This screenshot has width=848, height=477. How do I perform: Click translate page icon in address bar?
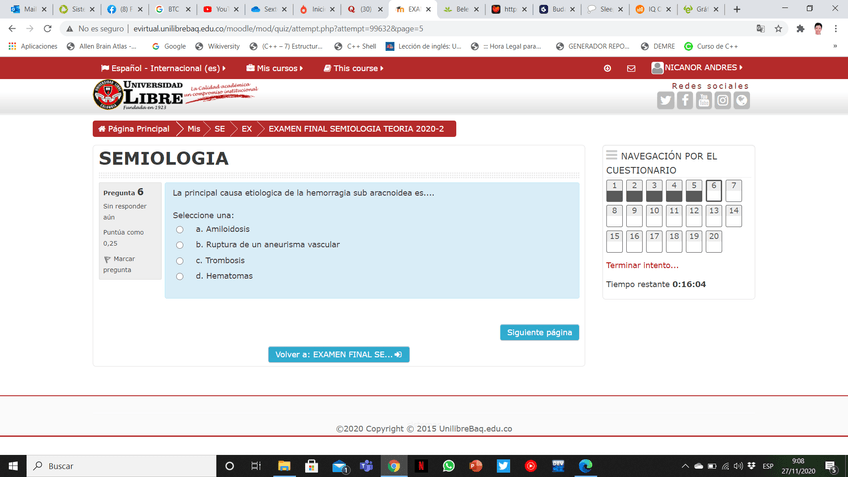(760, 29)
